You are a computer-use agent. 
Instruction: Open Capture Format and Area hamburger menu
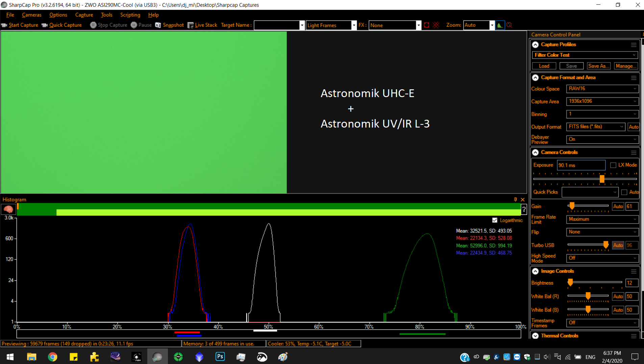click(634, 78)
